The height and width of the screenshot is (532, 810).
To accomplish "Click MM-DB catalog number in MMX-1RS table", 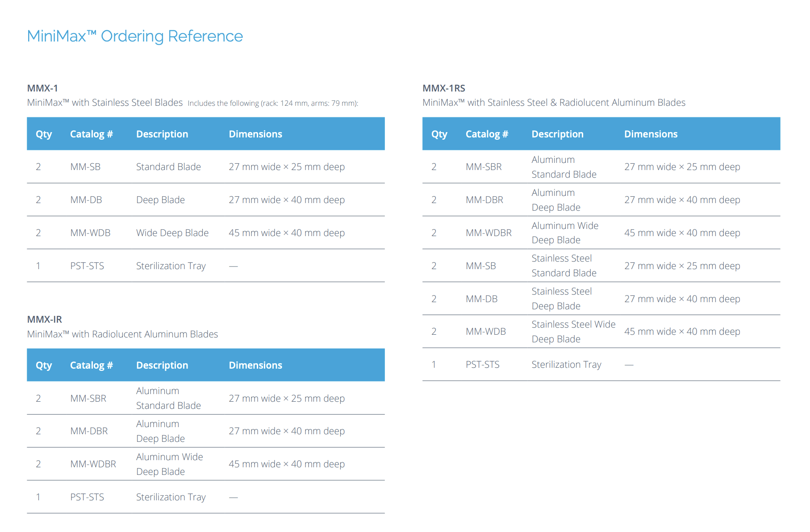I will 481,299.
